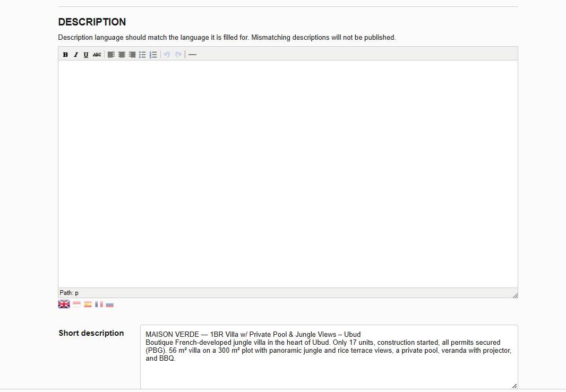Screen dimensions: 566x392
Task: Click inside the main description editor area
Action: 288,174
